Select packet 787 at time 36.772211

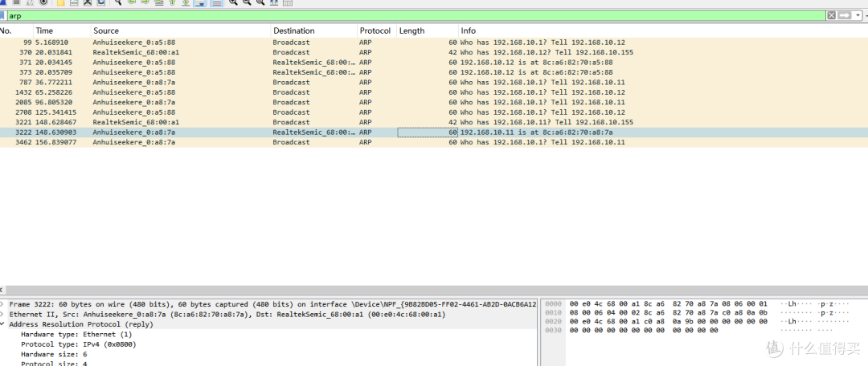[434, 82]
